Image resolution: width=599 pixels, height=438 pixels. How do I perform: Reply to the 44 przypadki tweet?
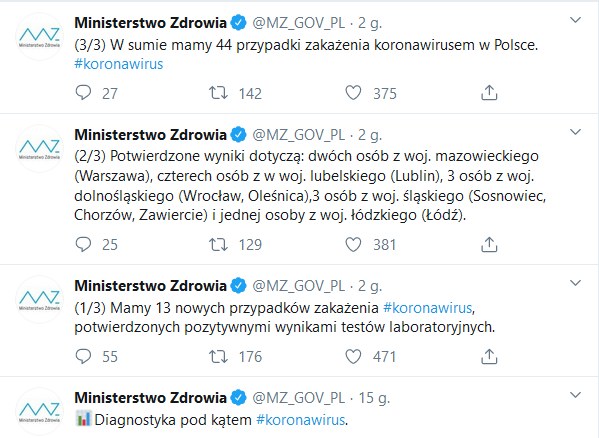[x=83, y=93]
